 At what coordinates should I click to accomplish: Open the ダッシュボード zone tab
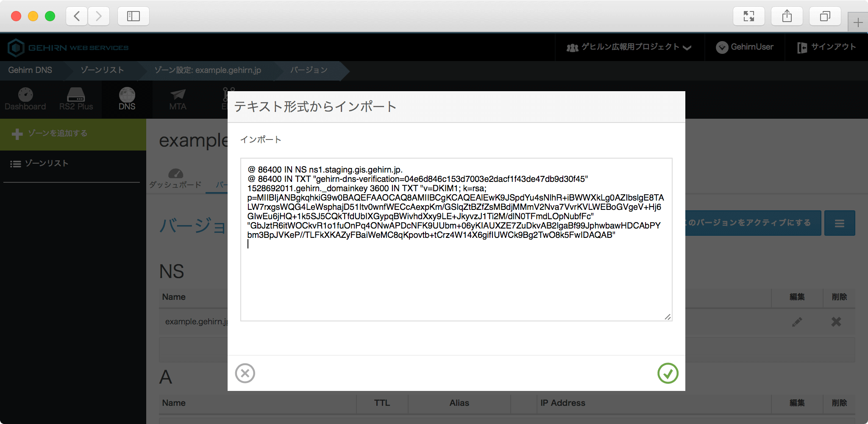click(175, 179)
